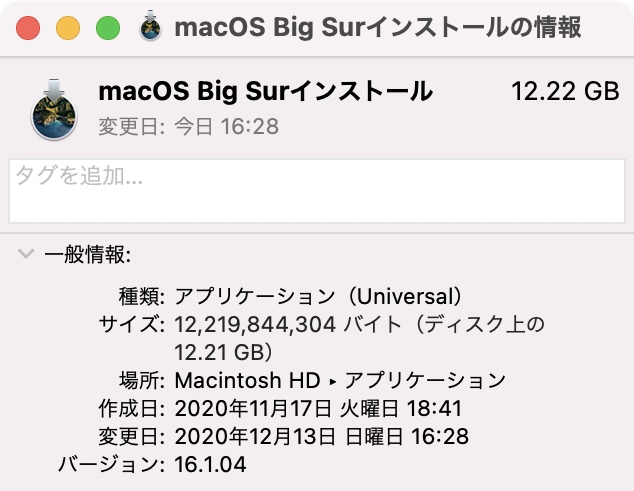Click the 12.22 GB size text at top
634x491 pixels.
565,91
